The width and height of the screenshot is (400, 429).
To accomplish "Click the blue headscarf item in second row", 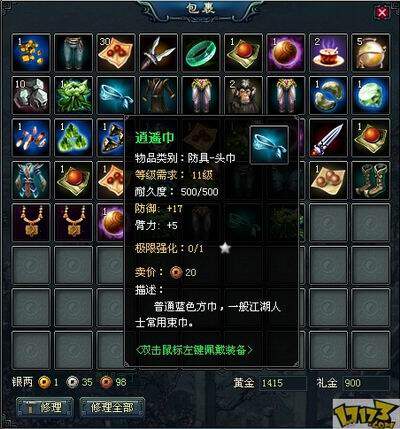I will click(116, 95).
